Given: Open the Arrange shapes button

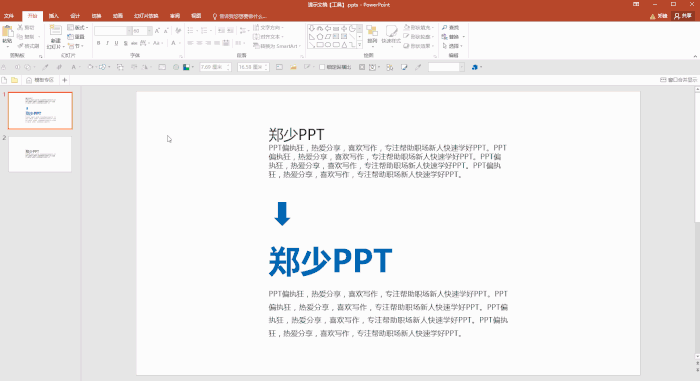Looking at the screenshot, I should point(372,36).
